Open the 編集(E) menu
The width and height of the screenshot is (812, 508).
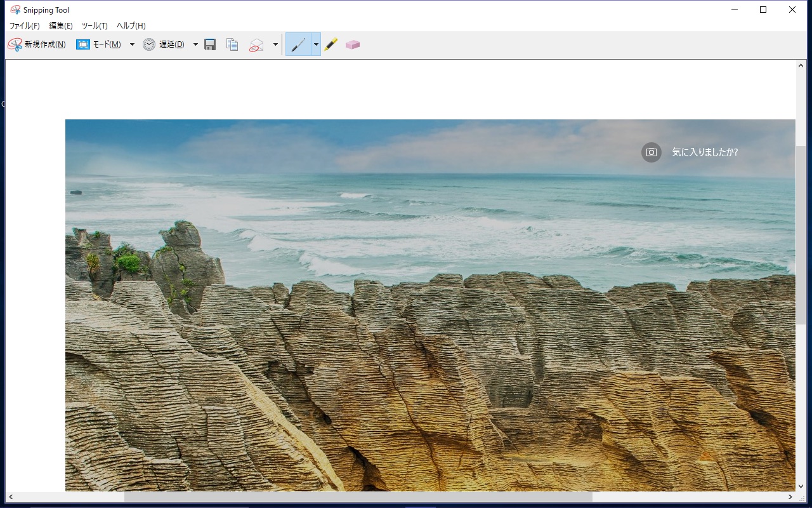(x=61, y=26)
